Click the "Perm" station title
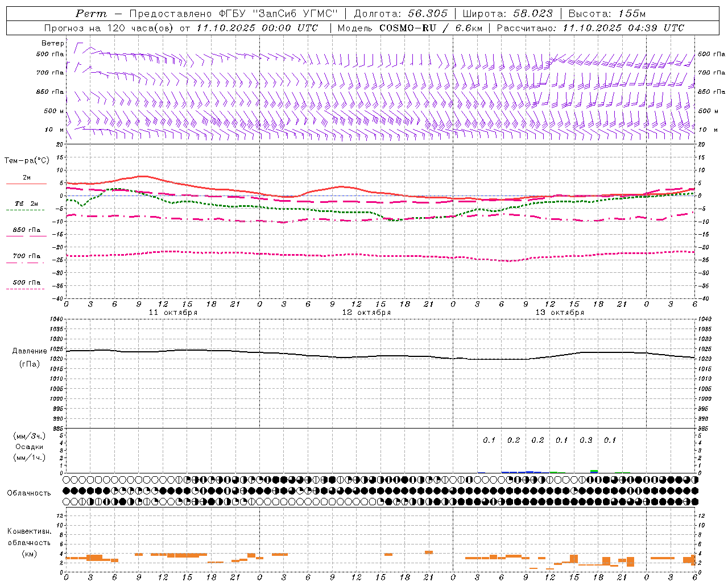The image size is (728, 582). (x=91, y=14)
